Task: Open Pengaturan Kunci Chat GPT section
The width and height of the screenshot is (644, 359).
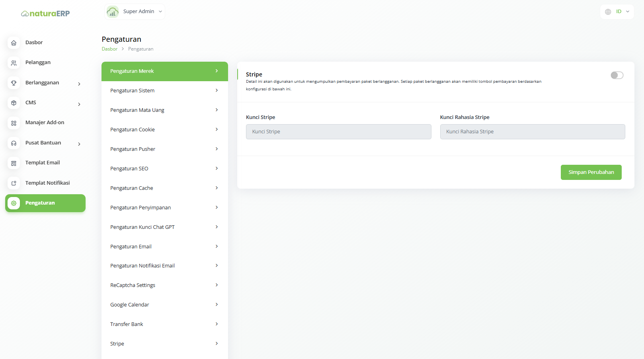Action: [x=165, y=227]
